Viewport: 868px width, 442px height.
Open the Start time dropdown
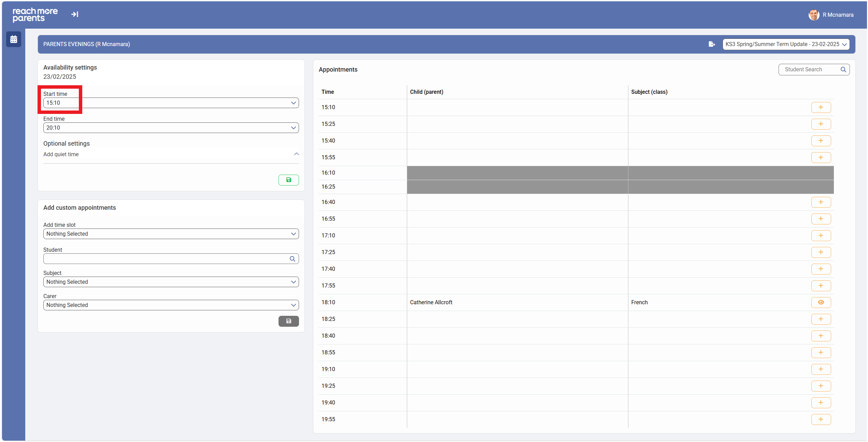171,103
